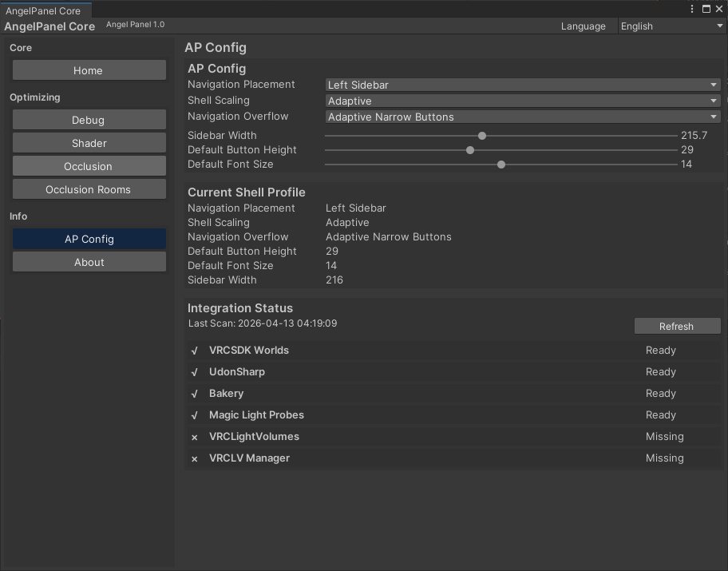Click the checkmark icon beside VRCSDK Worlds
Viewport: 728px width, 571px height.
pos(194,350)
